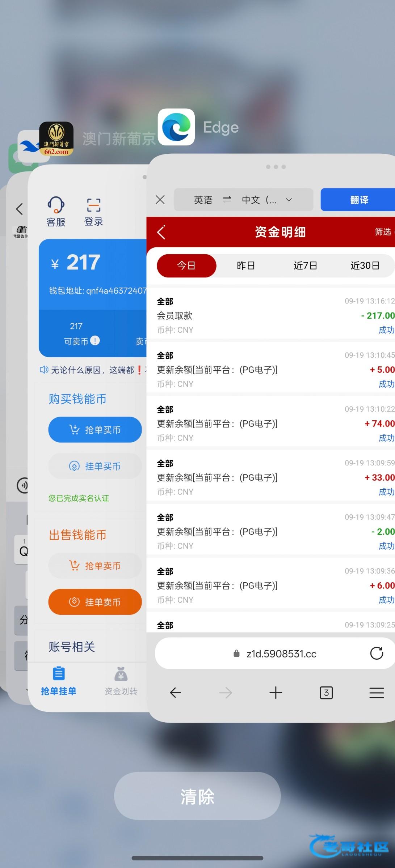395x868 pixels.
Task: Add a new tab with plus icon
Action: point(276,693)
